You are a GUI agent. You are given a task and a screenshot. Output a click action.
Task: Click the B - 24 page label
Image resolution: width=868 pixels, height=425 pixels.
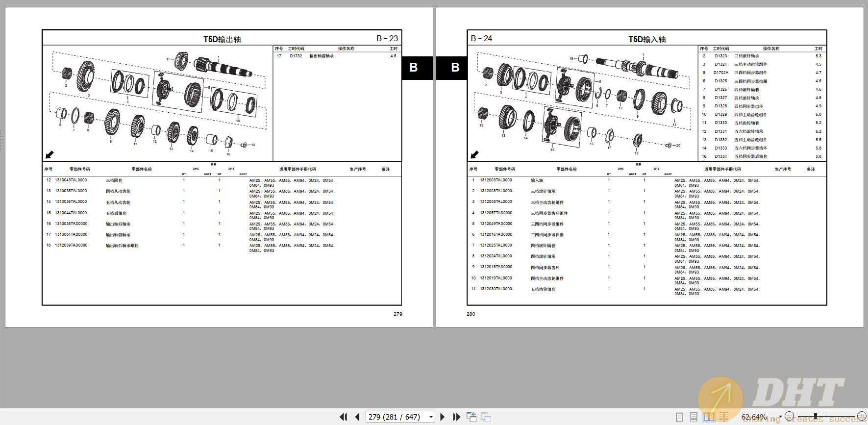(481, 38)
